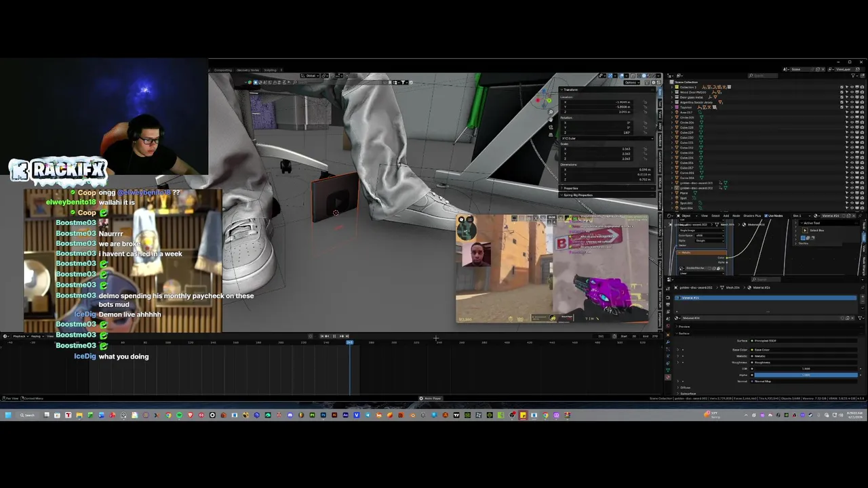Lock the Location X transform value
868x488 pixels.
645,102
